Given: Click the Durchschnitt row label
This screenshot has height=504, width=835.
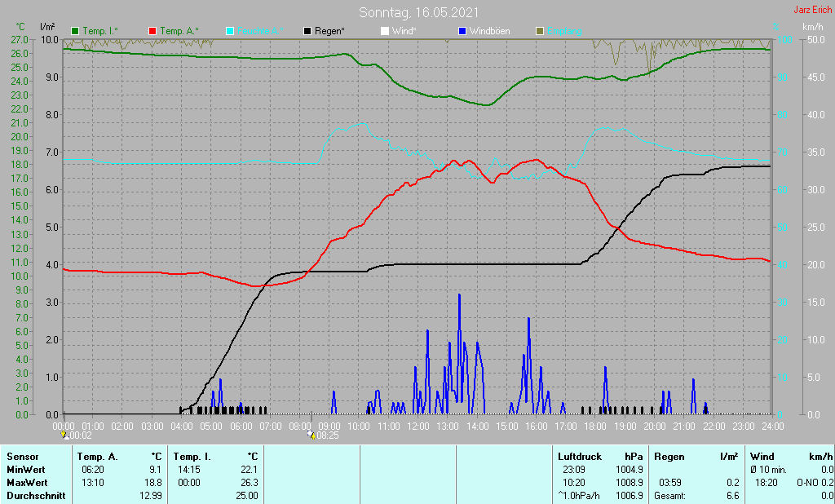Looking at the screenshot, I should pyautogui.click(x=36, y=496).
